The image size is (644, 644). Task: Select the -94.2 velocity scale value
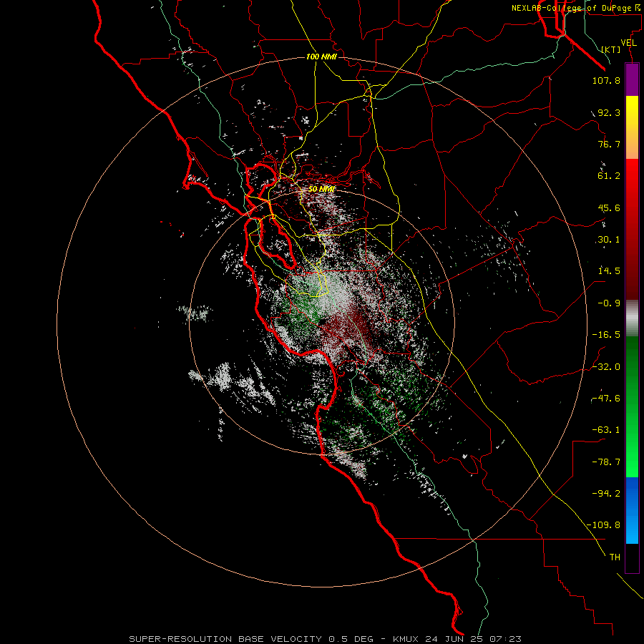pos(606,493)
